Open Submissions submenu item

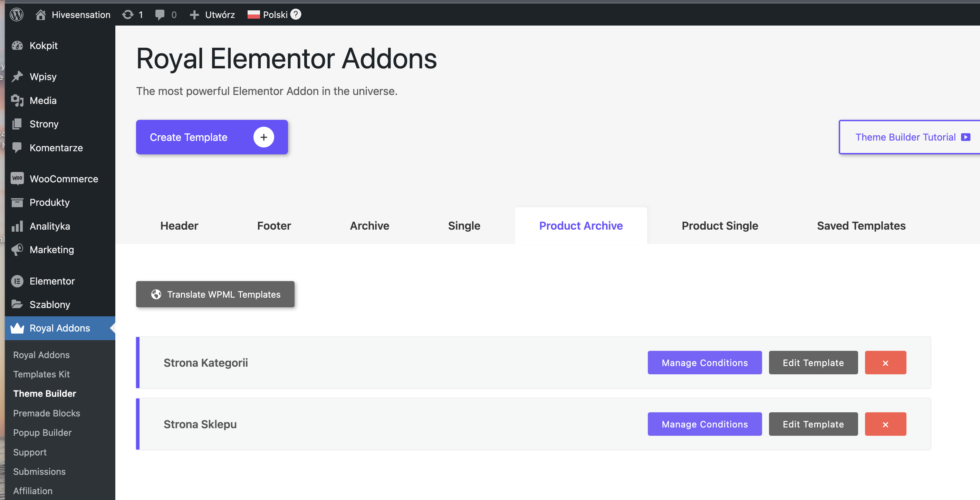pyautogui.click(x=39, y=472)
